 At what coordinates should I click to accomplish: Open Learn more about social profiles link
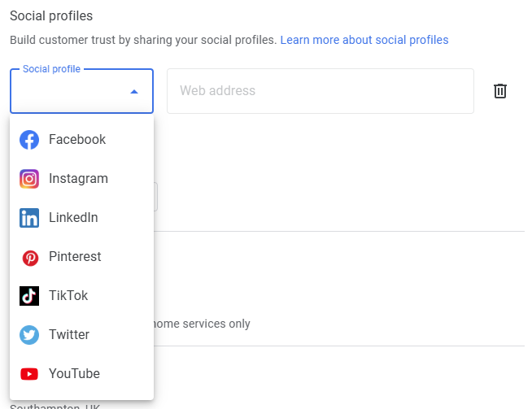coord(364,40)
